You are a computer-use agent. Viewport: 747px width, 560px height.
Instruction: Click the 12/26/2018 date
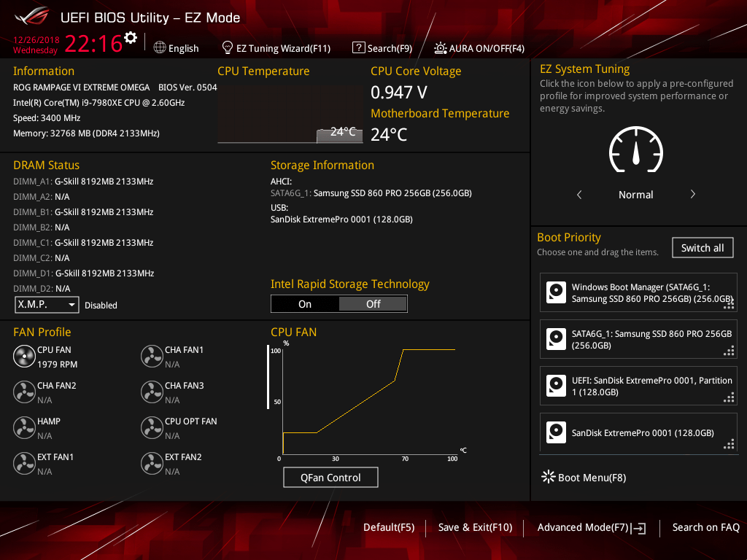coord(36,40)
